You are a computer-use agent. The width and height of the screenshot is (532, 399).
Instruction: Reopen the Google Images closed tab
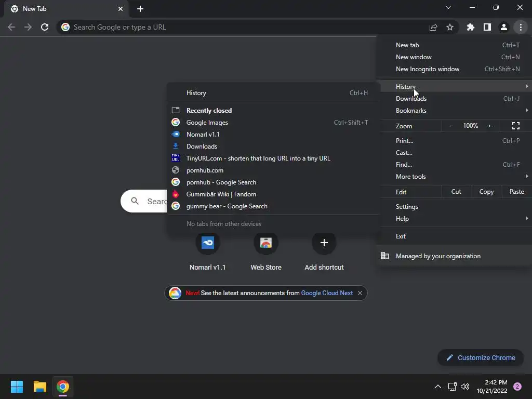273,123
